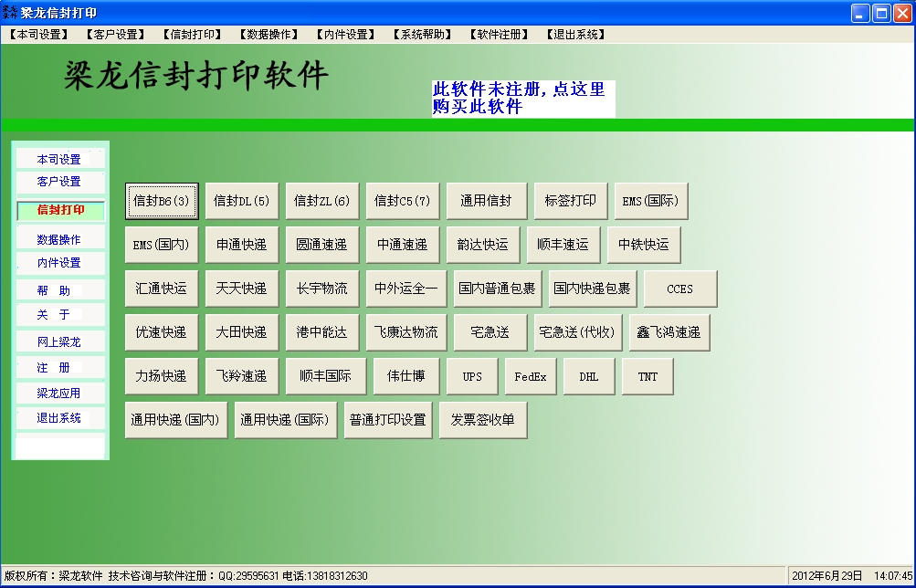This screenshot has width=916, height=588.
Task: Select 本司设置 in the sidebar
Action: (60, 159)
